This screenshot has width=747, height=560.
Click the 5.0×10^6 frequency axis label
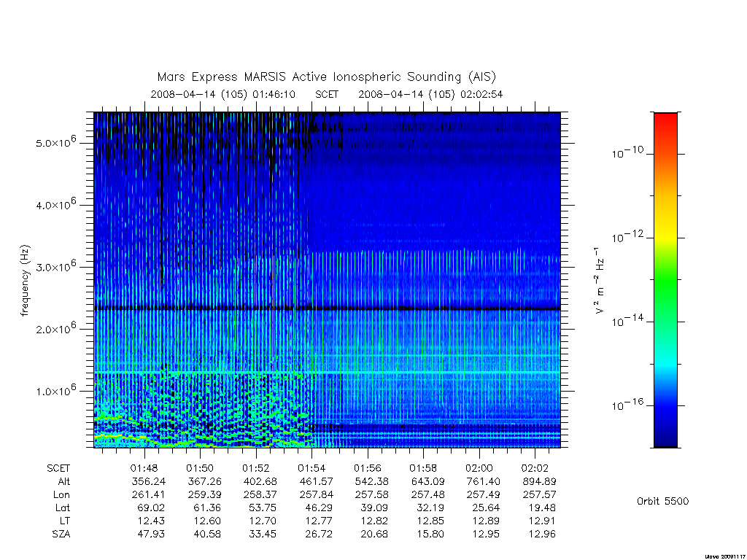[x=55, y=142]
